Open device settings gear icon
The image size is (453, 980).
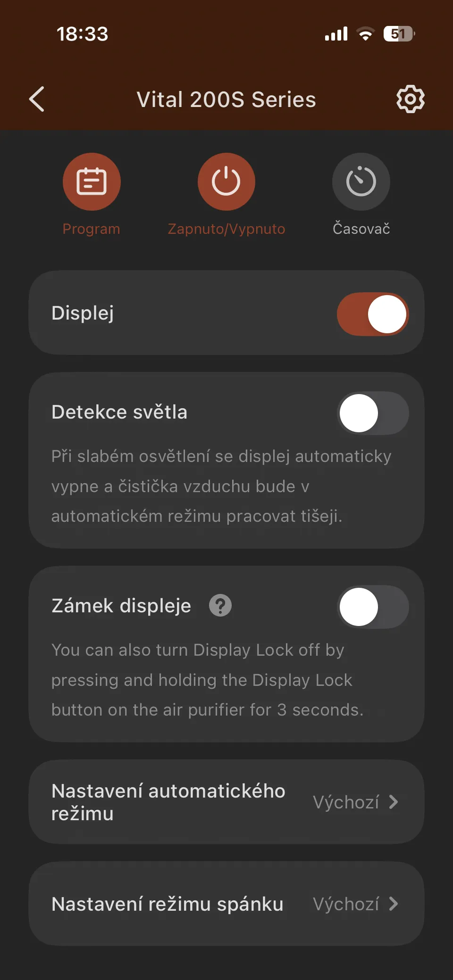click(410, 99)
